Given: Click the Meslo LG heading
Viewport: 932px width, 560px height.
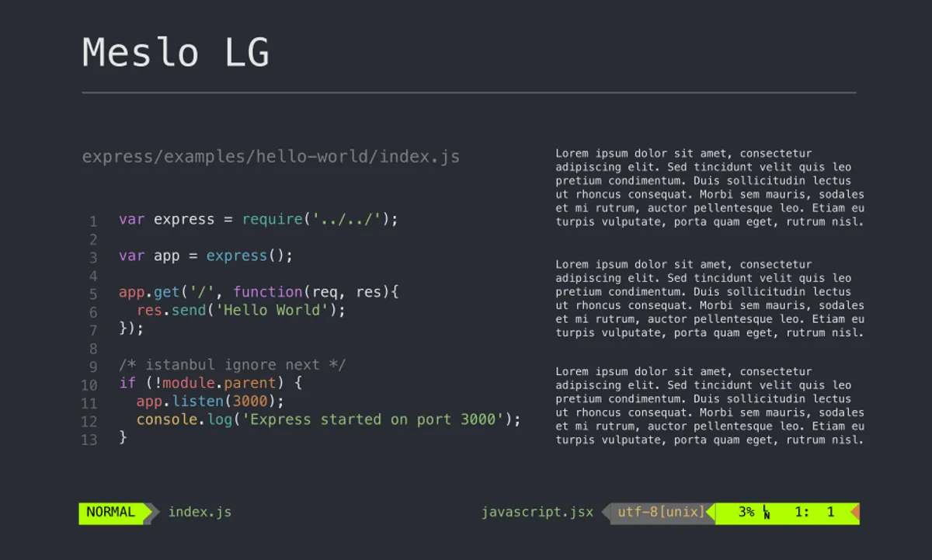Looking at the screenshot, I should click(x=176, y=53).
